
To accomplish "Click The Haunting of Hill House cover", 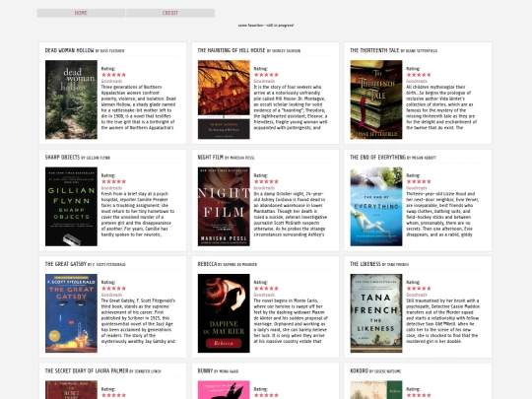I will click(x=224, y=100).
